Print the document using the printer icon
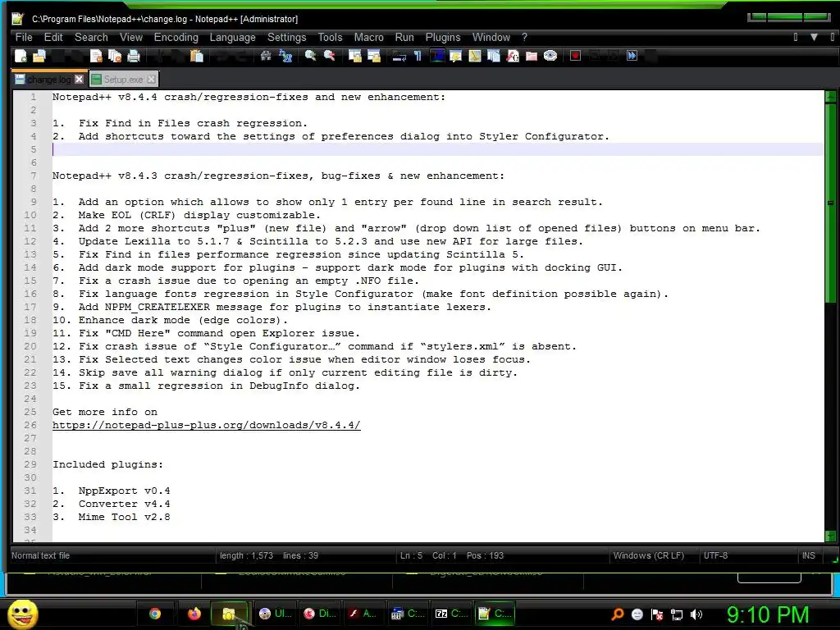The height and width of the screenshot is (630, 840). [134, 56]
